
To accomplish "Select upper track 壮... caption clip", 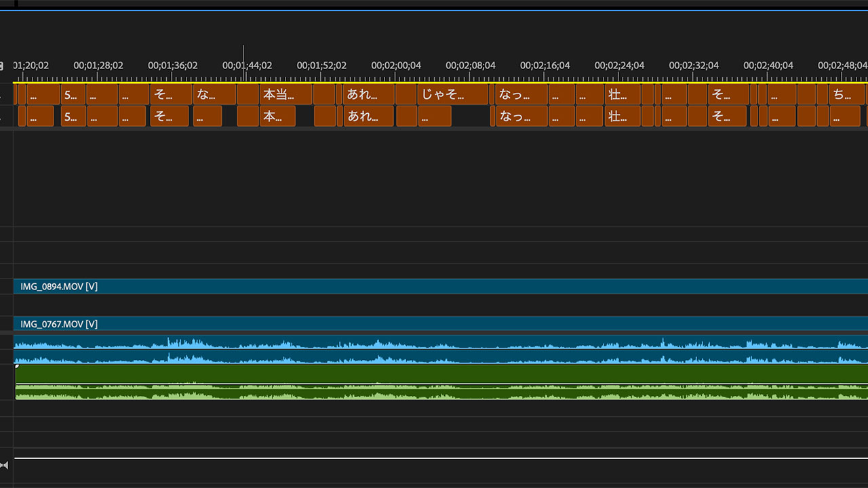I will [622, 94].
